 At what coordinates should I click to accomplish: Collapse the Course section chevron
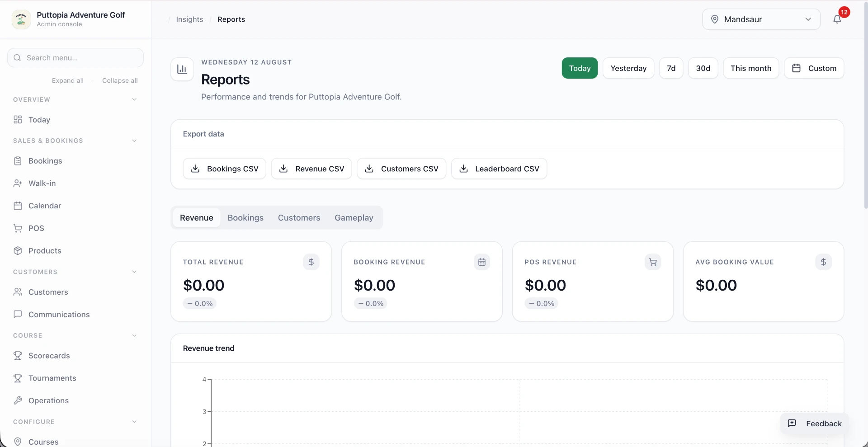click(x=134, y=335)
